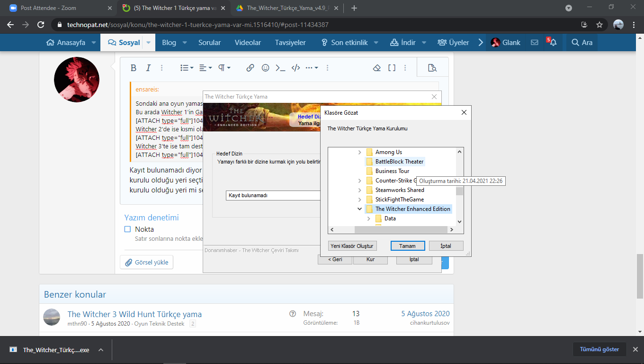644x364 pixels.
Task: Click Tümünü göster in the downloads bar
Action: (599, 349)
